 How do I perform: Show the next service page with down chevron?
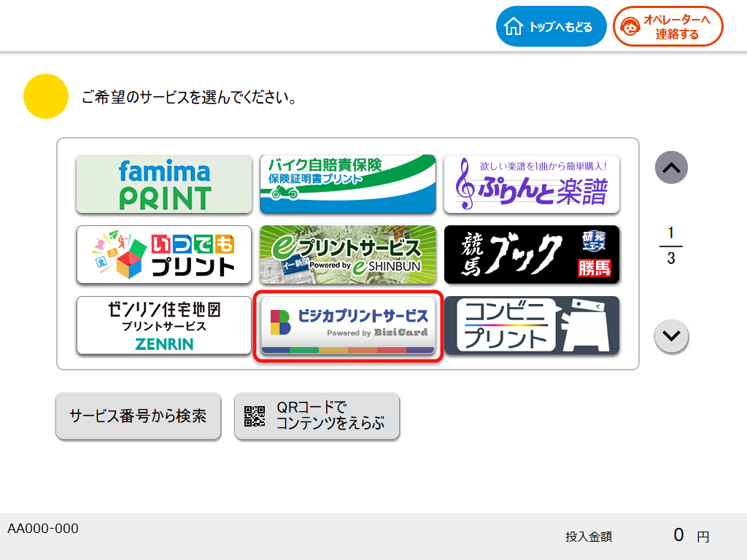pos(670,336)
